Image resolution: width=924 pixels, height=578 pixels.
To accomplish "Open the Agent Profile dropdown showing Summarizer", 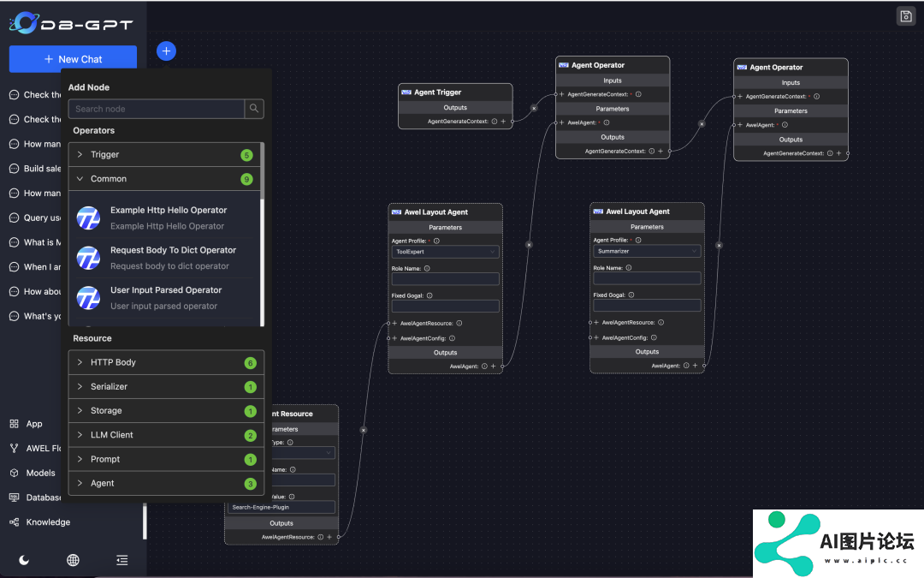I will point(647,251).
